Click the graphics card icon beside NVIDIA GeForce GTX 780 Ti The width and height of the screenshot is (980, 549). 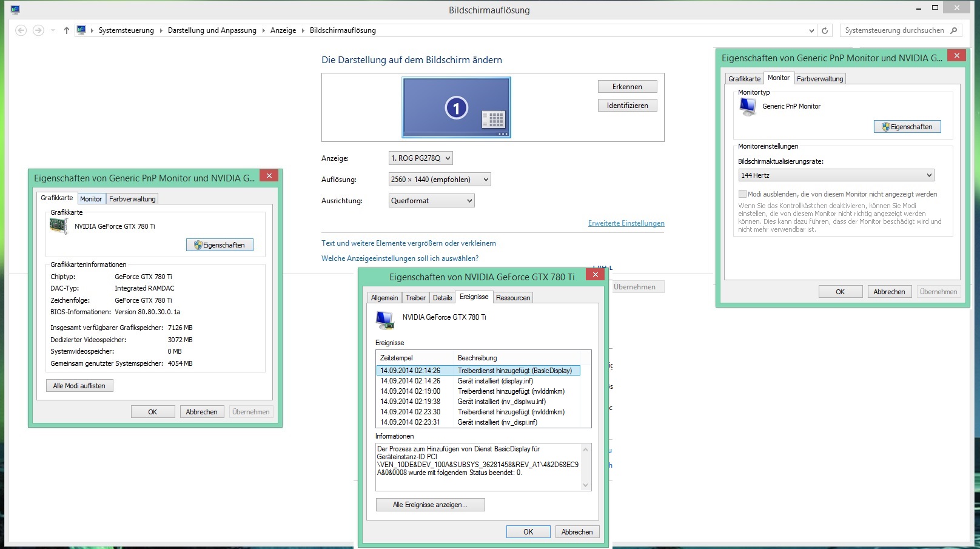click(x=58, y=226)
